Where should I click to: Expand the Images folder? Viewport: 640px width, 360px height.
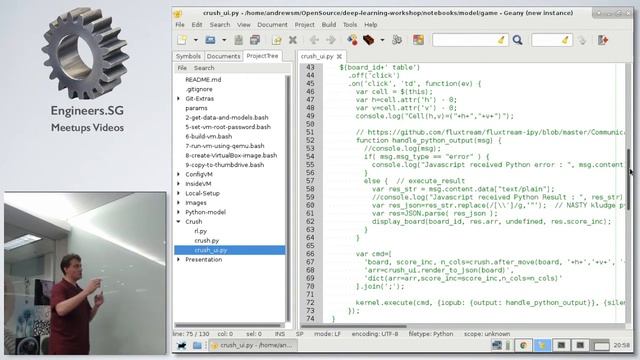(178, 202)
